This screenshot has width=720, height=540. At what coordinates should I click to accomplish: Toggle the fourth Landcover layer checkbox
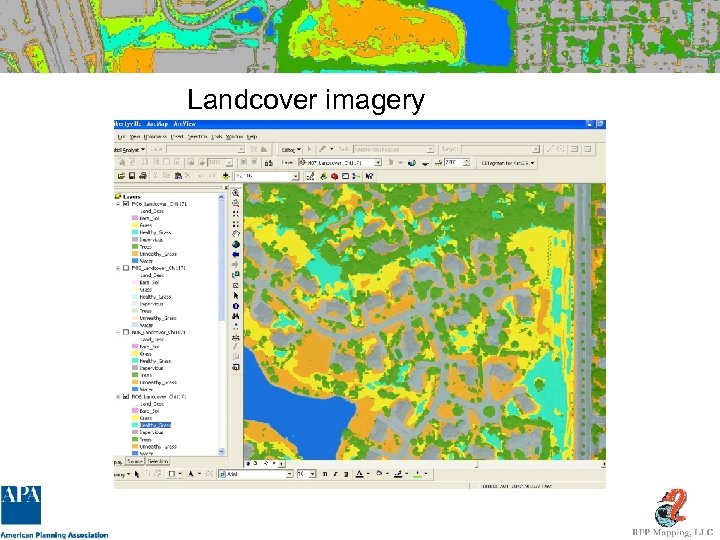pyautogui.click(x=126, y=397)
